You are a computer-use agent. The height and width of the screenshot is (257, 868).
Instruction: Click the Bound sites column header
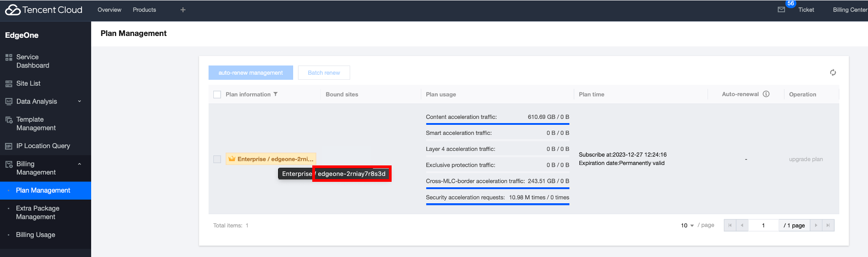(342, 94)
